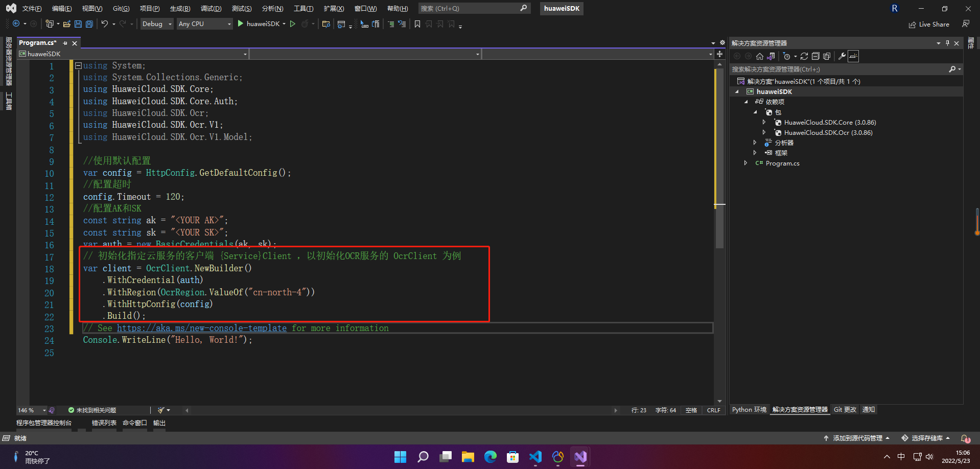The width and height of the screenshot is (980, 469).
Task: Click the Find in Files folder icon
Action: [x=326, y=24]
